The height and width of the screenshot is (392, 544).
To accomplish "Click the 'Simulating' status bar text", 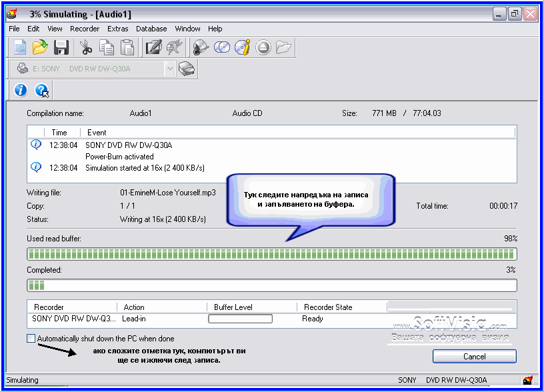I will 22,380.
